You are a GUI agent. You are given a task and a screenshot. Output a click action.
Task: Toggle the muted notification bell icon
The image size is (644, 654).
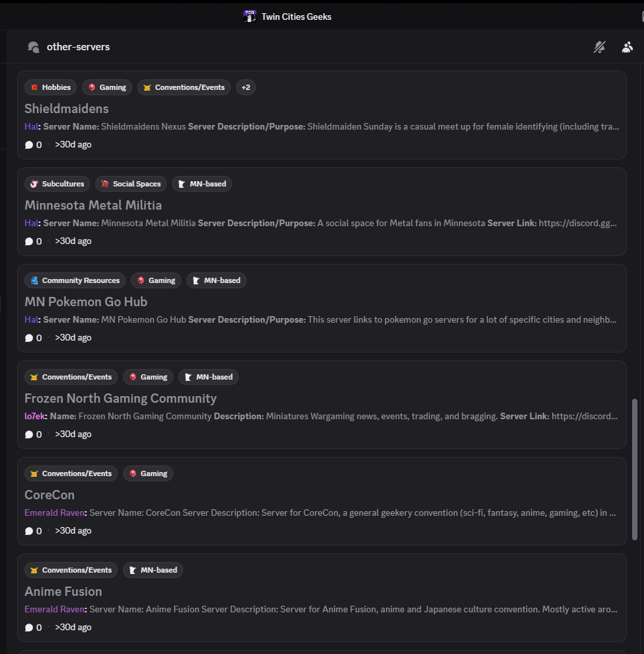pyautogui.click(x=600, y=47)
